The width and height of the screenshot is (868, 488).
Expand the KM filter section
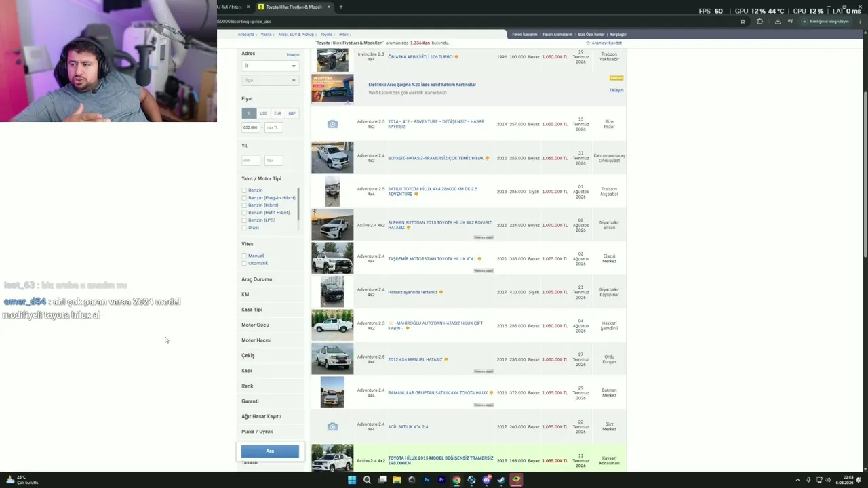point(245,294)
